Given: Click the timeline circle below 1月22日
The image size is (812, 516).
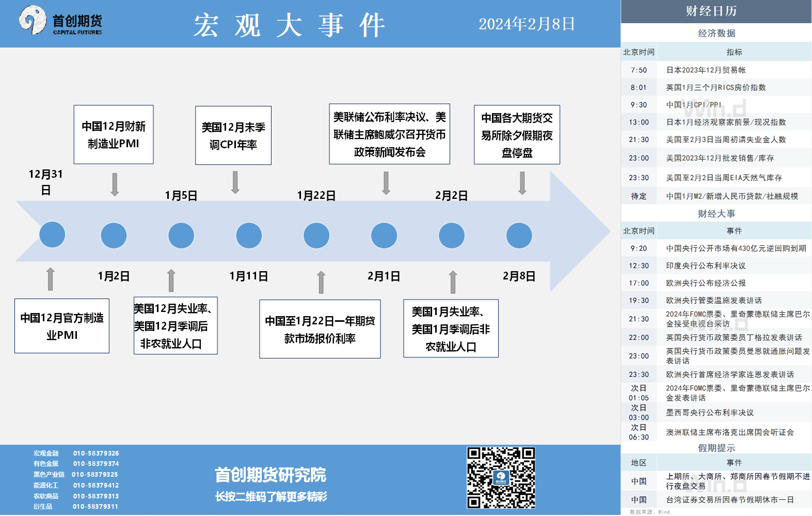Looking at the screenshot, I should point(316,236).
